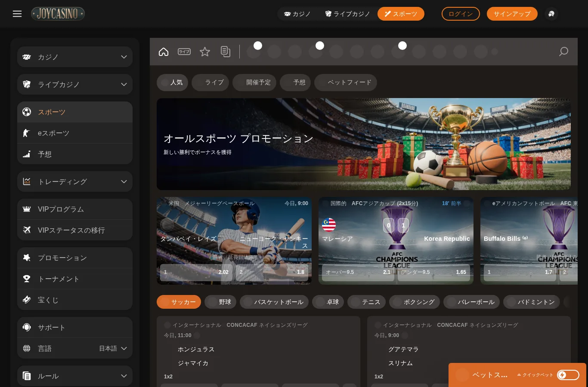Click the chat support icon in header

click(x=551, y=14)
